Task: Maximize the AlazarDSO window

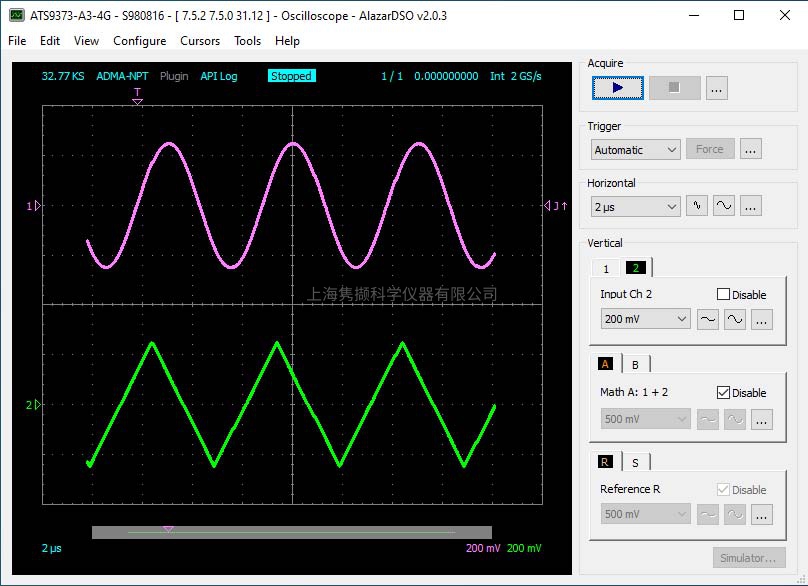Action: point(739,15)
